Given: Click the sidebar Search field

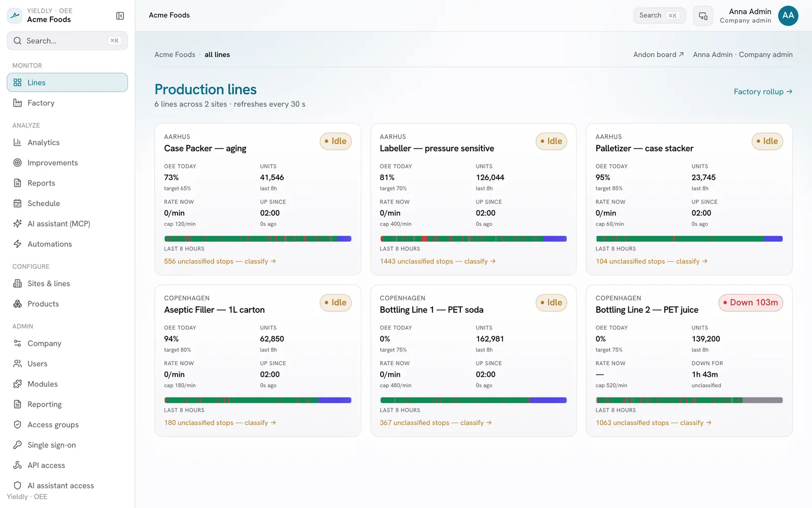Looking at the screenshot, I should point(67,41).
